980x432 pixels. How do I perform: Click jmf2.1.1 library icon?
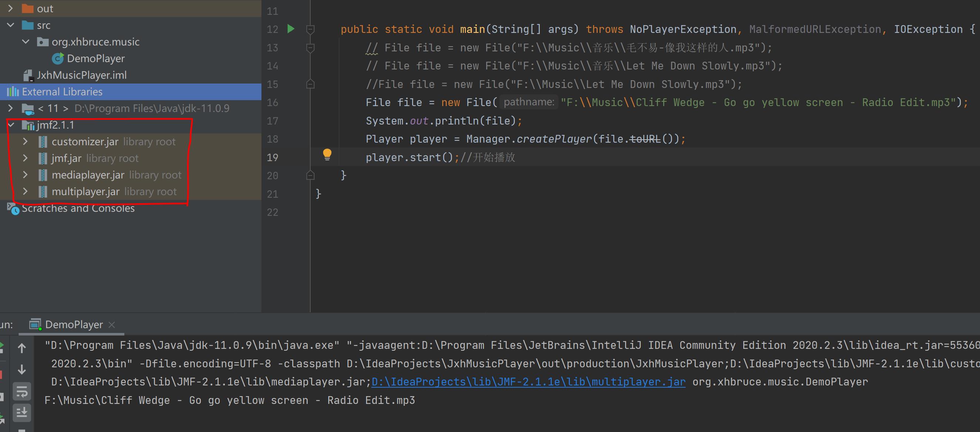coord(28,125)
